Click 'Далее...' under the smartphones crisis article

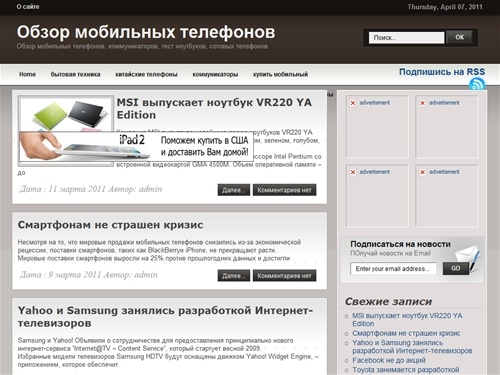tap(234, 276)
